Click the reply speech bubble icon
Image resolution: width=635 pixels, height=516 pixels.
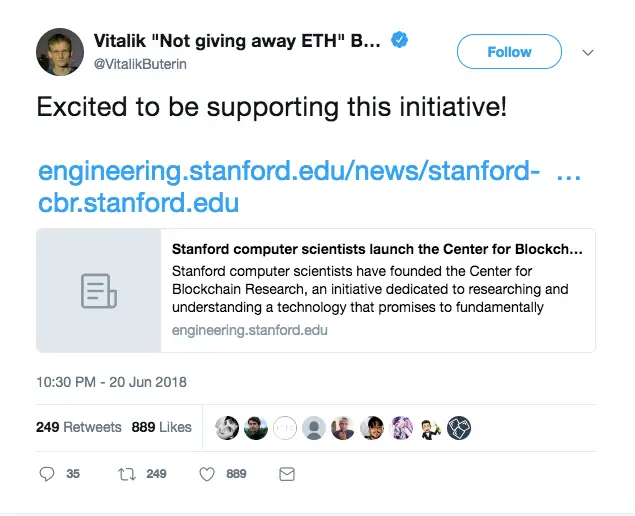(46, 473)
